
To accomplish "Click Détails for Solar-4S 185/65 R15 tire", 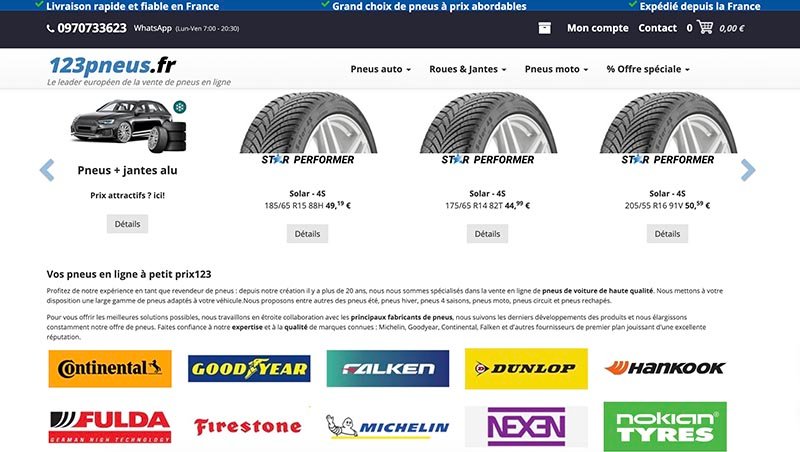I will (x=307, y=234).
